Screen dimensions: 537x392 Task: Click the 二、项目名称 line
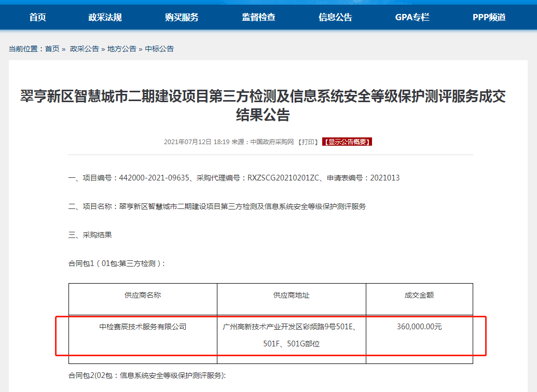pos(217,206)
